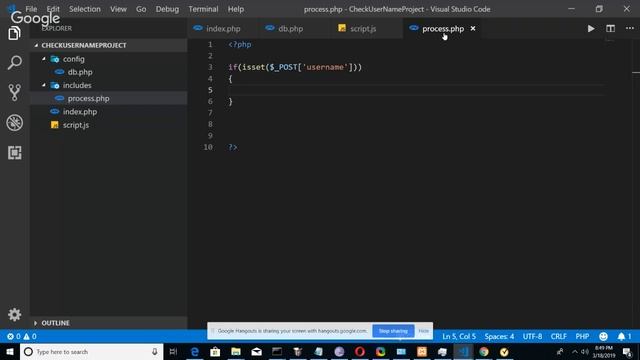Change indentation via Spaces: 4
The width and height of the screenshot is (640, 360).
(499, 336)
